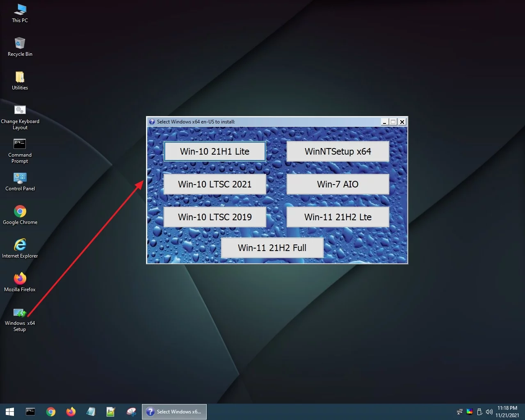Open This PC desktop icon
The height and width of the screenshot is (420, 525).
(x=20, y=13)
